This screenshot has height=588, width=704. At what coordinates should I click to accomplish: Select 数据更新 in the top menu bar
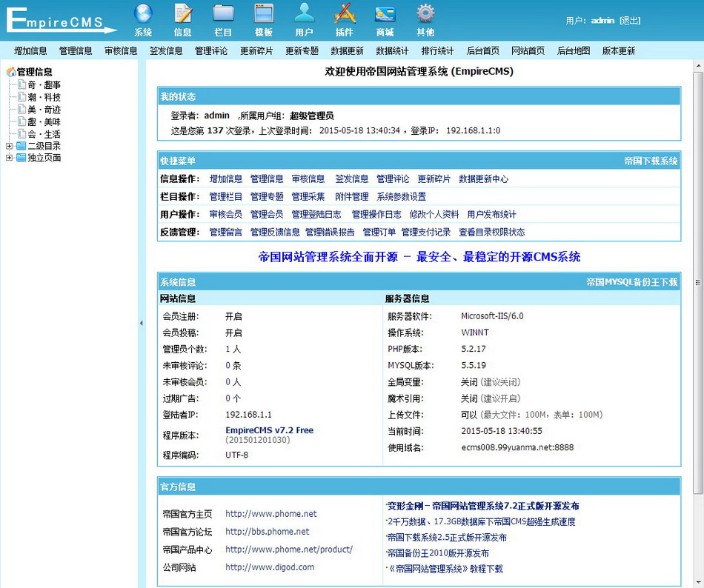(x=347, y=50)
